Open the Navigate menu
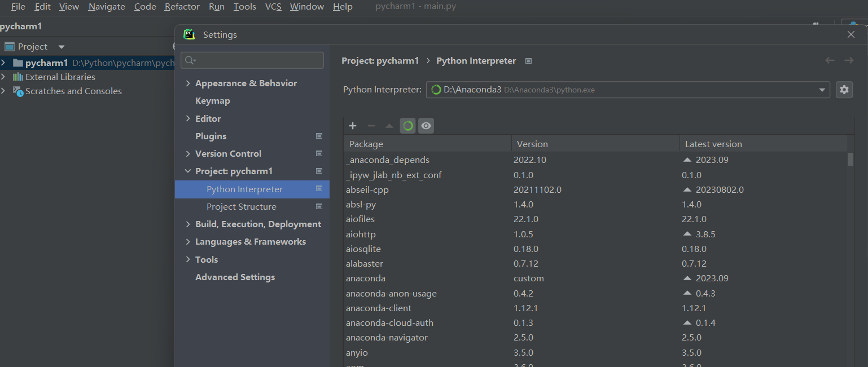The width and height of the screenshot is (868, 367). 107,7
